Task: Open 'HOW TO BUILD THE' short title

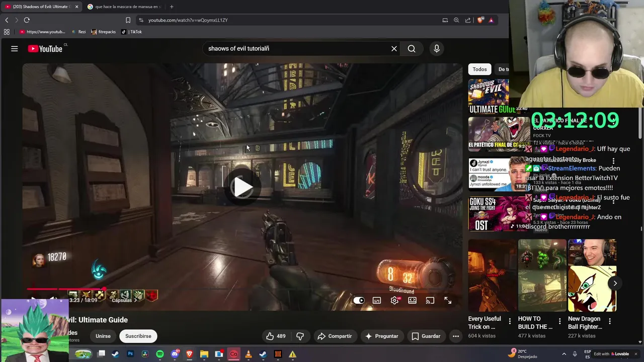Action: click(535, 322)
